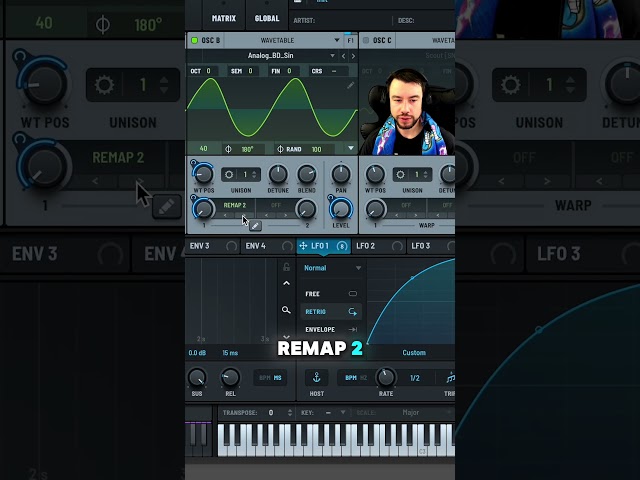The image size is (640, 480).
Task: Click the warp edit pencil button
Action: (255, 226)
